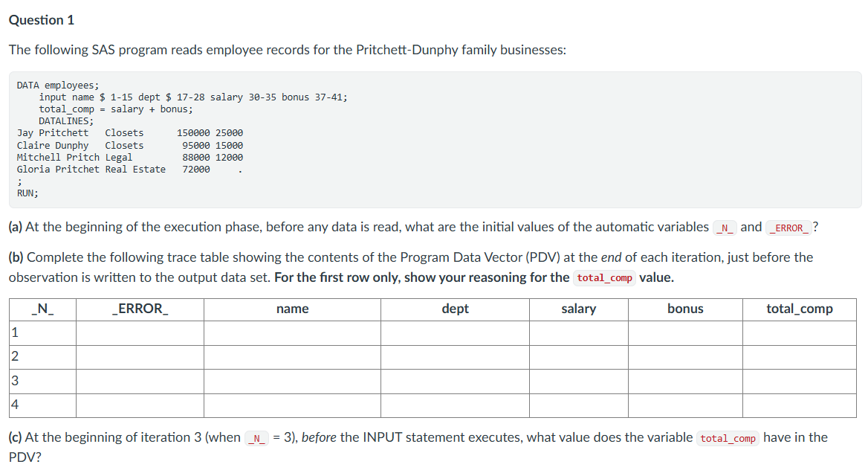Click the "total_comp = salary + bonus;" line
Image resolution: width=868 pixels, height=473 pixels.
(x=116, y=109)
